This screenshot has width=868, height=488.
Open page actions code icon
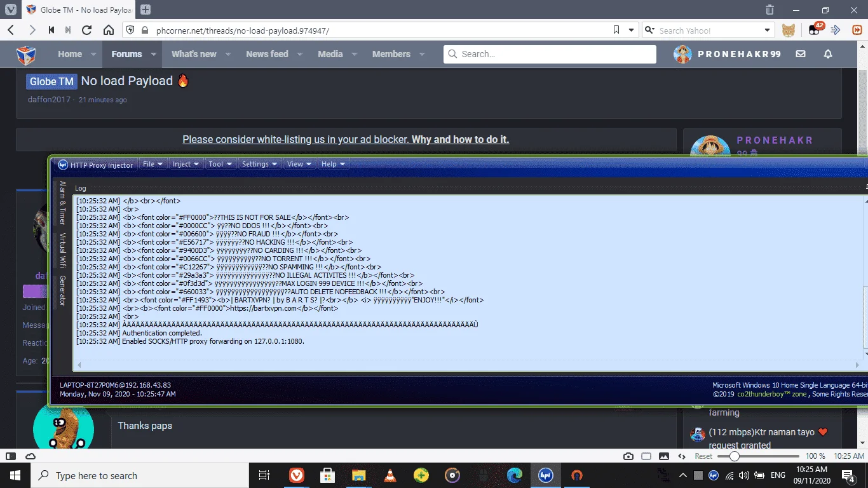coord(682,456)
